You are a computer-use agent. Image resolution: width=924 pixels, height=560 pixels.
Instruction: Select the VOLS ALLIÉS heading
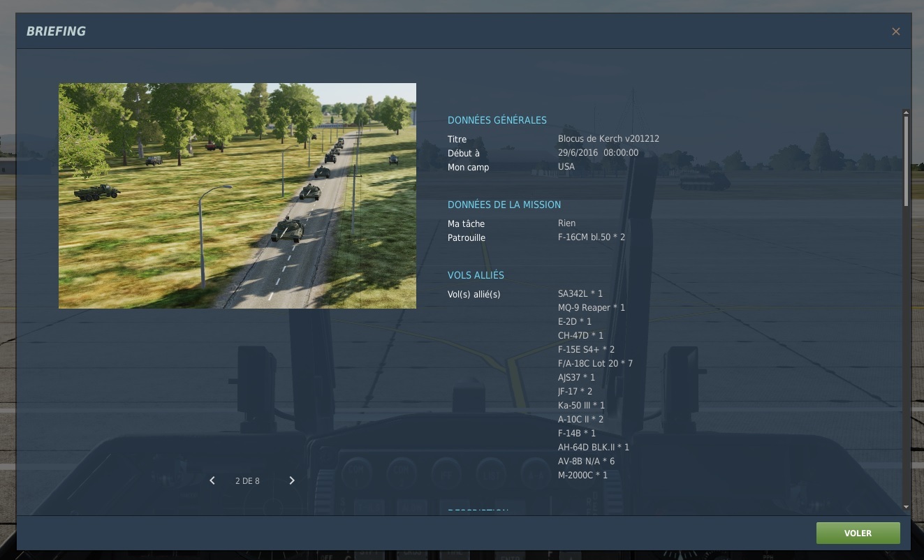click(x=476, y=275)
